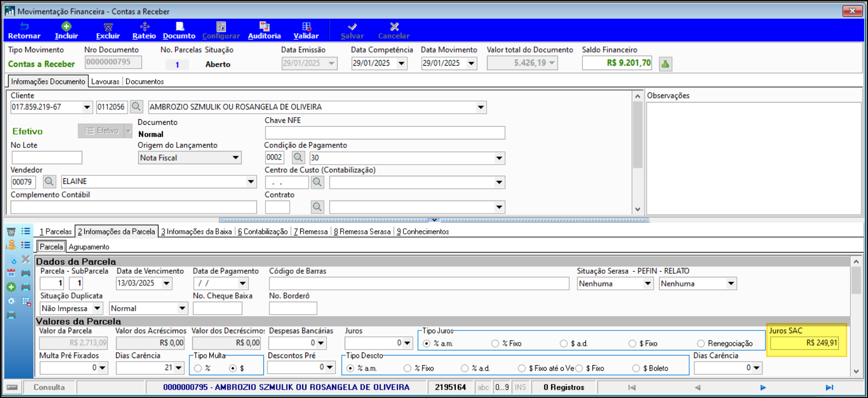Open the 1 Parcelas tab
Screen dimensions: 868x398
tap(56, 231)
